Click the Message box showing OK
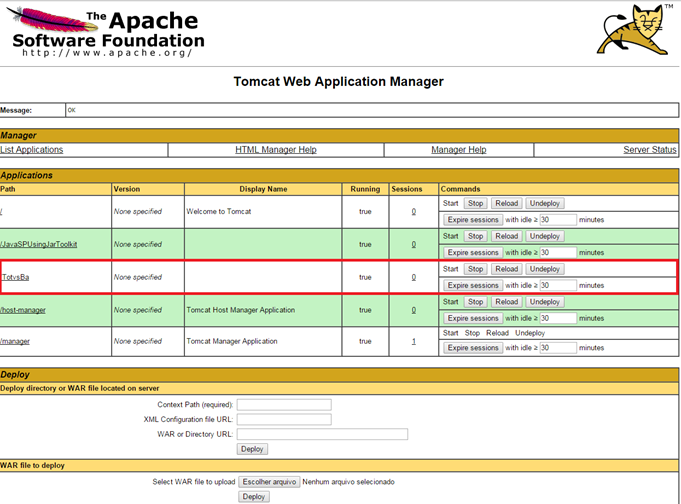Image resolution: width=681 pixels, height=504 pixels. pos(372,110)
